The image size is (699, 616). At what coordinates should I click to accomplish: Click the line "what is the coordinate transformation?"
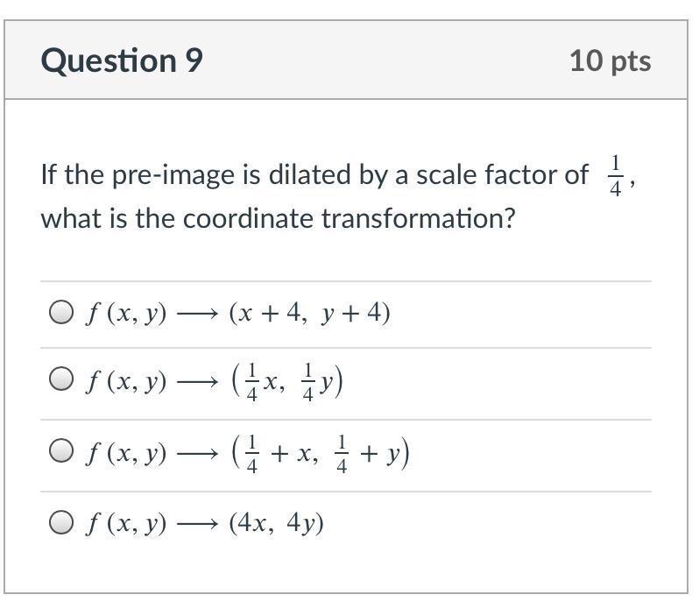278,217
